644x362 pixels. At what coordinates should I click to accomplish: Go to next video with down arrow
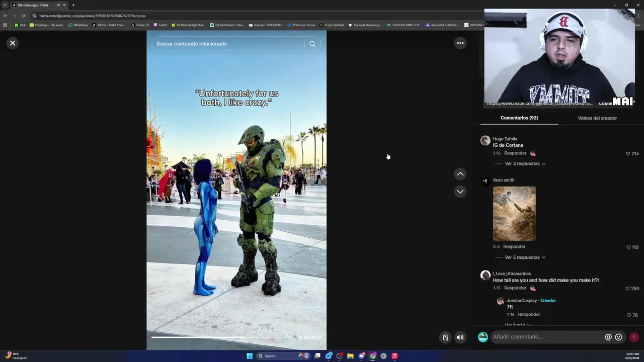(460, 192)
